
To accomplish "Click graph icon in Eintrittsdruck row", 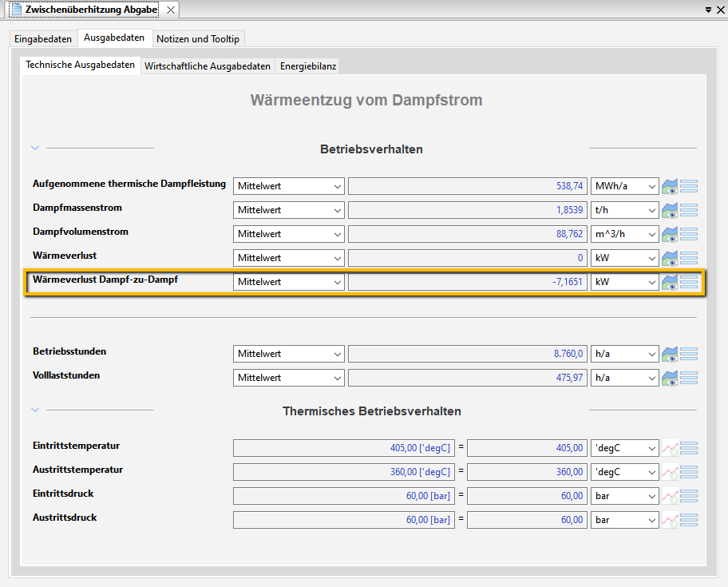I will click(x=670, y=496).
